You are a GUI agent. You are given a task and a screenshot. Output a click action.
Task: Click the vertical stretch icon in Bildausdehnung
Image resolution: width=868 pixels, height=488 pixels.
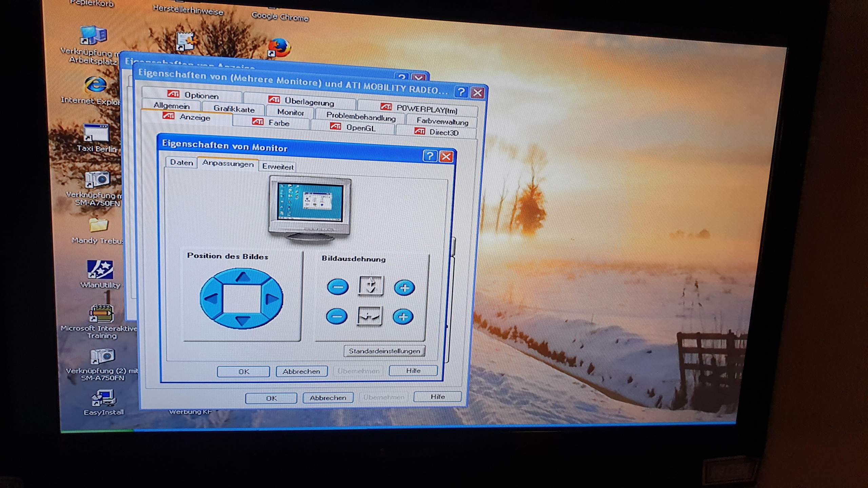point(371,286)
